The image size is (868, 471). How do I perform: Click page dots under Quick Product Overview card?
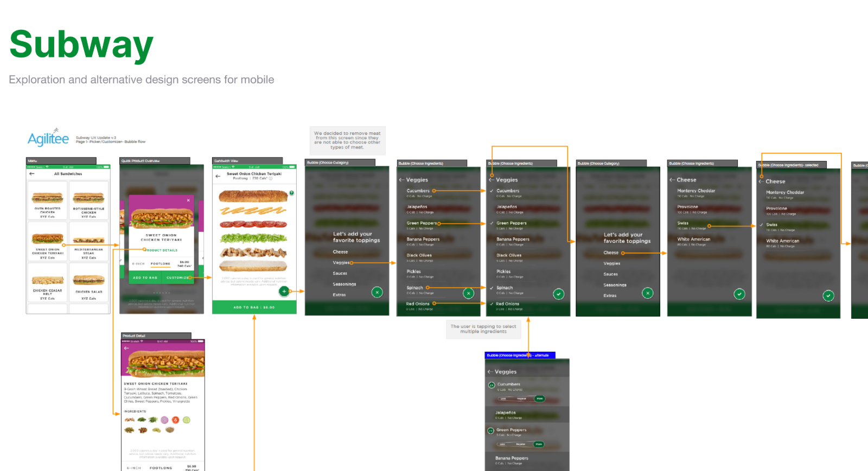(162, 293)
